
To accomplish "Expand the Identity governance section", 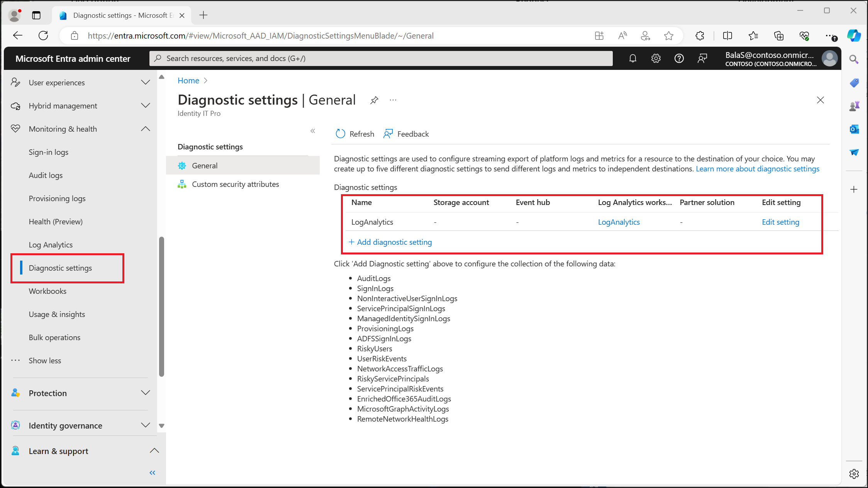I will coord(146,425).
